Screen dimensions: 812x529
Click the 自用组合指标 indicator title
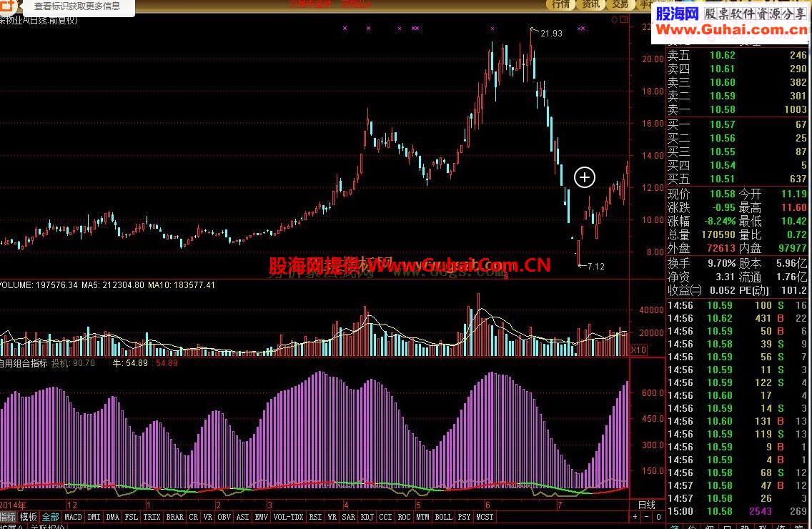pyautogui.click(x=24, y=363)
